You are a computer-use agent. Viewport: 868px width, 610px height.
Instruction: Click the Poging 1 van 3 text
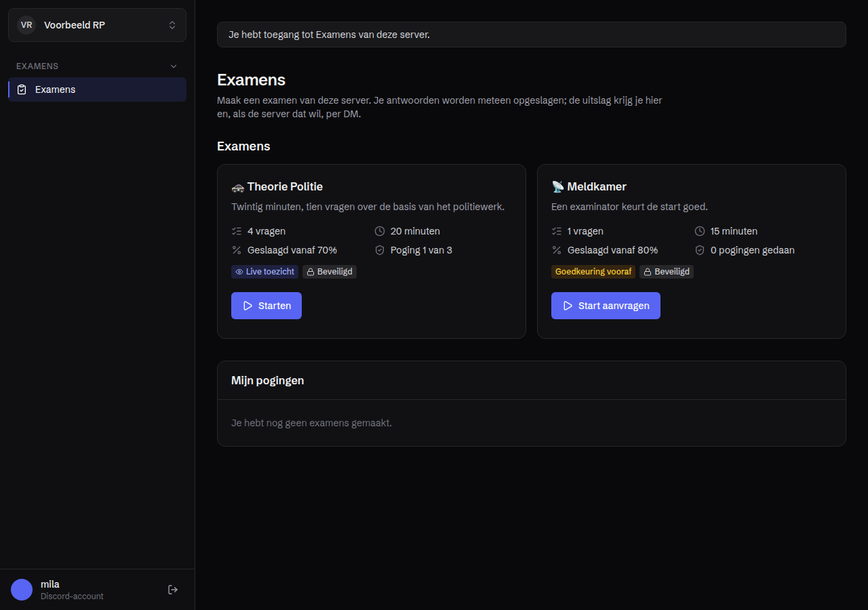[421, 250]
